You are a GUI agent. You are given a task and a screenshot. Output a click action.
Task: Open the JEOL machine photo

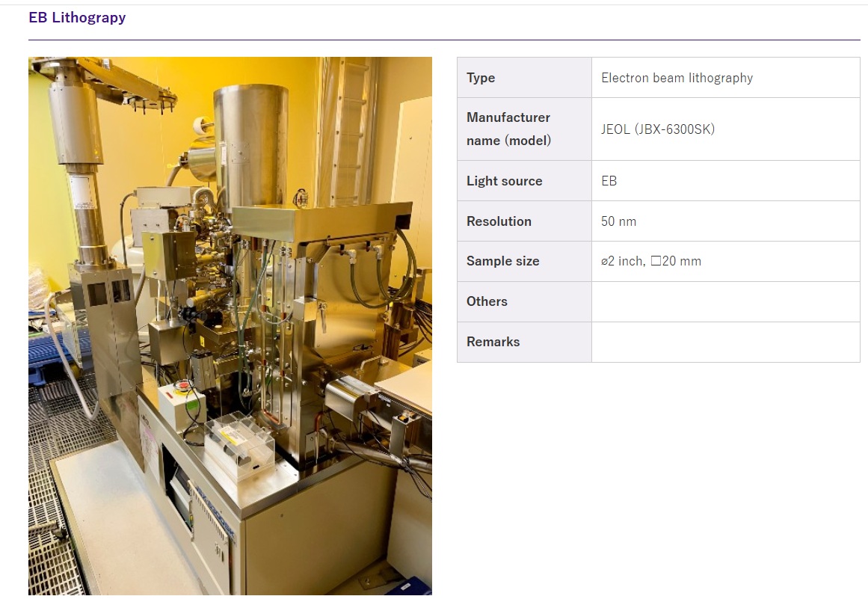230,326
